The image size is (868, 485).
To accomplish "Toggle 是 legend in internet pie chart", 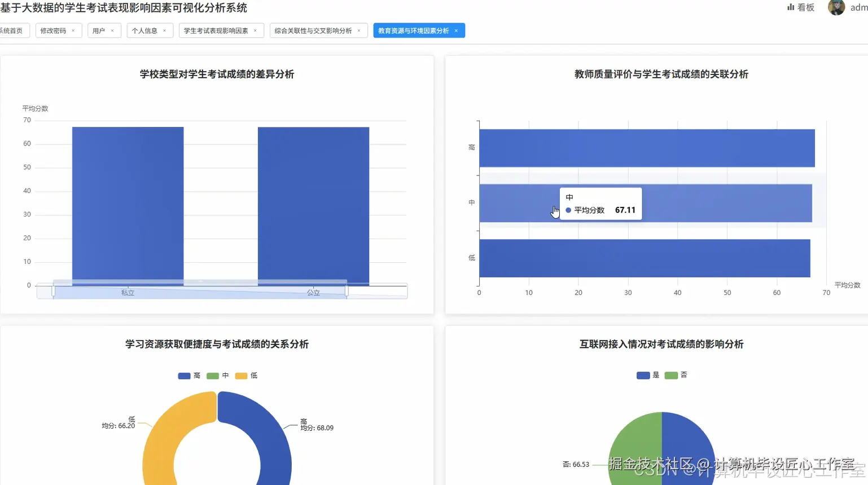I will [648, 375].
